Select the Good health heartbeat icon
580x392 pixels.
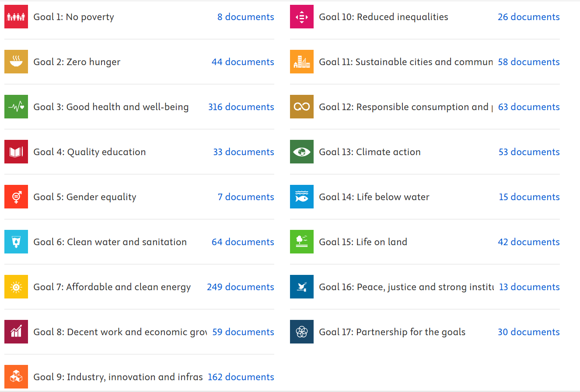(16, 107)
